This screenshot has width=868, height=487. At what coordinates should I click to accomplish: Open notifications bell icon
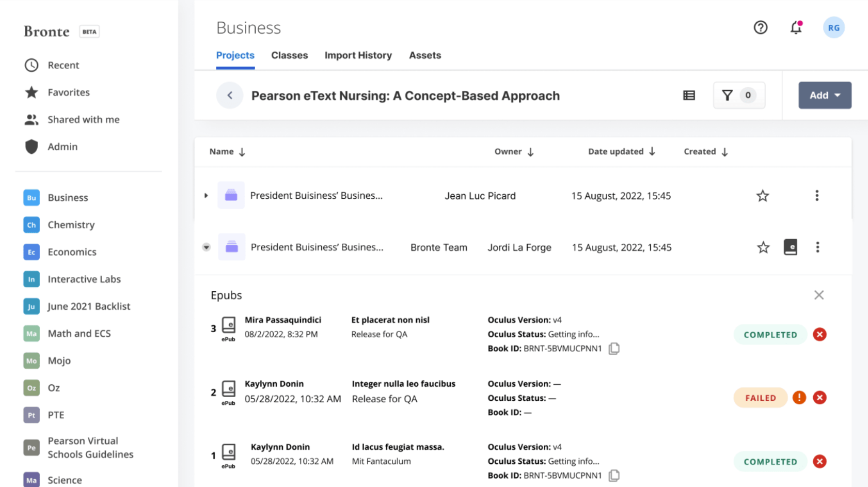[x=796, y=27]
